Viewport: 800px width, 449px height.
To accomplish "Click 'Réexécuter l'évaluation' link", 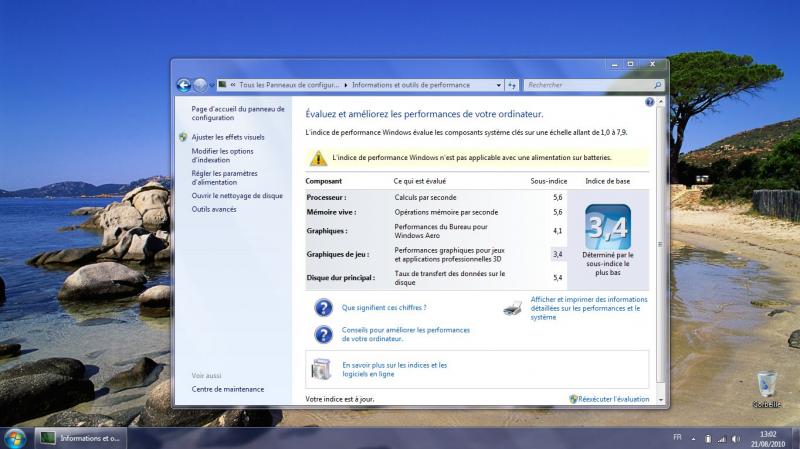I will 613,399.
